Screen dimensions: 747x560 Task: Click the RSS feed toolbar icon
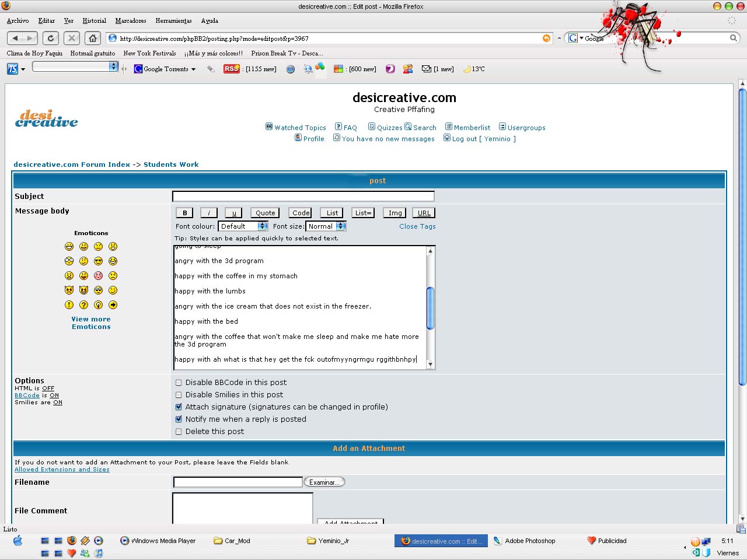[231, 69]
